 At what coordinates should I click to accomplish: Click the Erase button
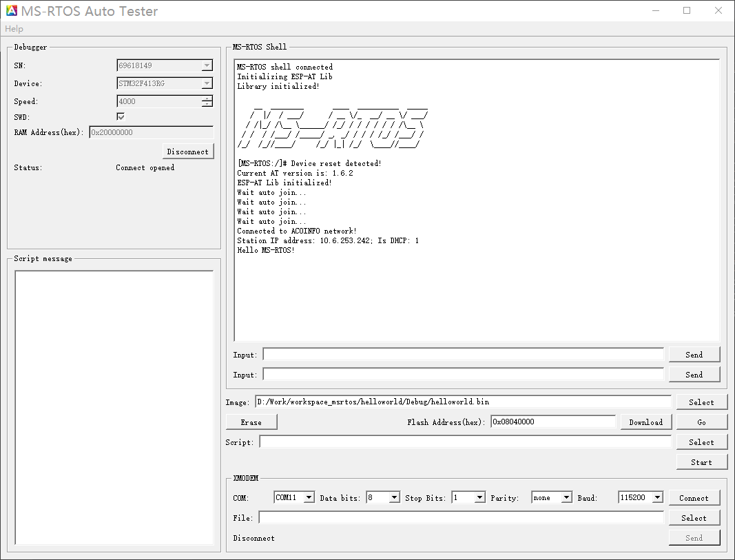251,422
